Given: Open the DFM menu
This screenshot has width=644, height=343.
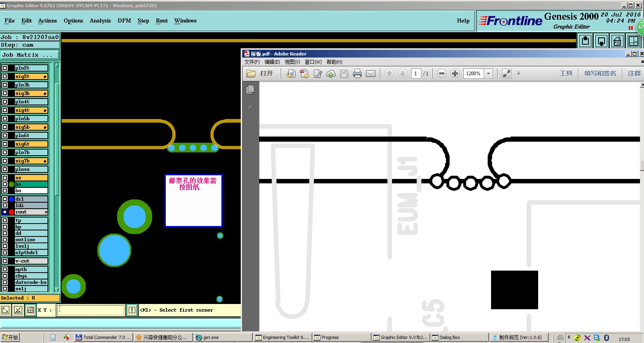Looking at the screenshot, I should [x=124, y=21].
